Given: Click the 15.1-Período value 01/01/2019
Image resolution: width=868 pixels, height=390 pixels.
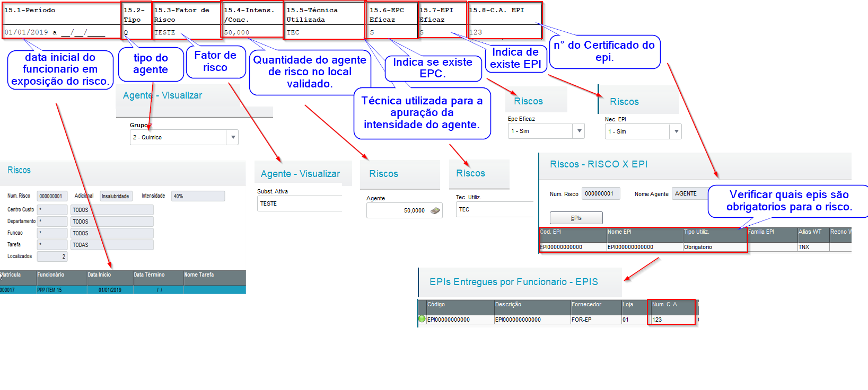Looking at the screenshot, I should click(26, 32).
